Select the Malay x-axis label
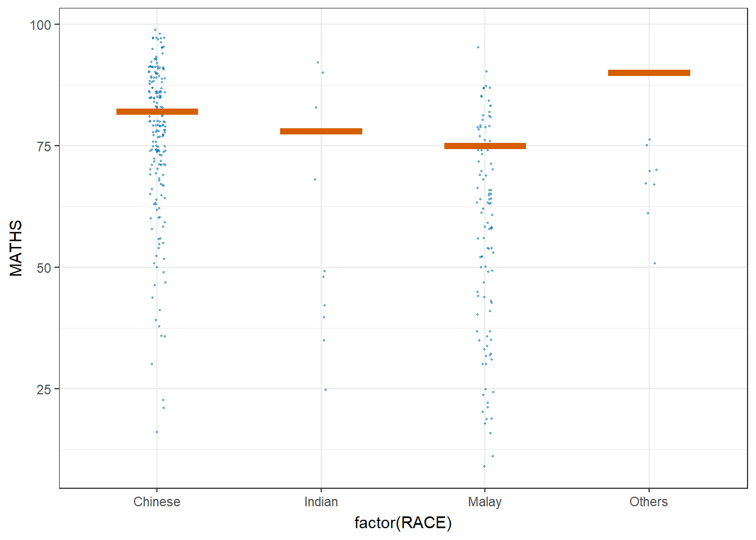 pyautogui.click(x=485, y=502)
